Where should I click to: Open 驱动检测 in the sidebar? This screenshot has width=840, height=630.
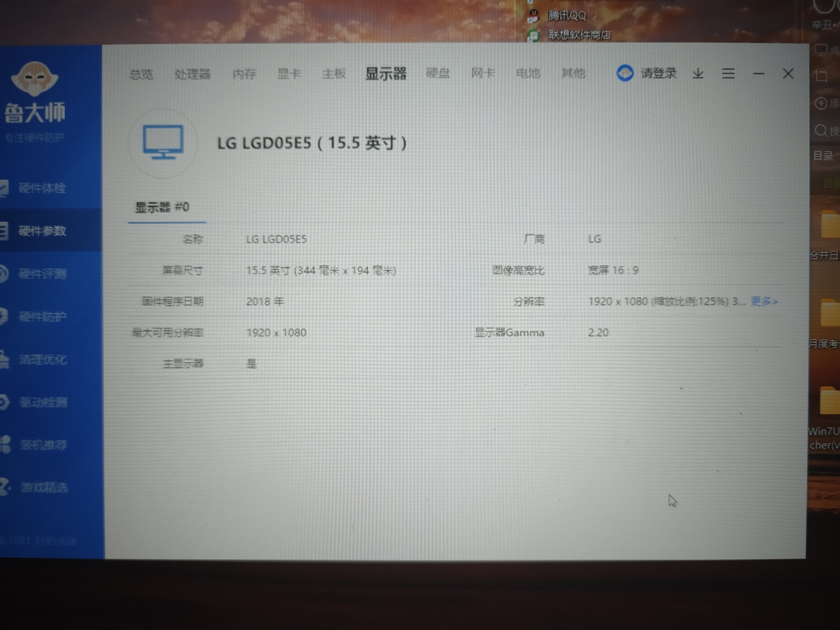point(44,402)
